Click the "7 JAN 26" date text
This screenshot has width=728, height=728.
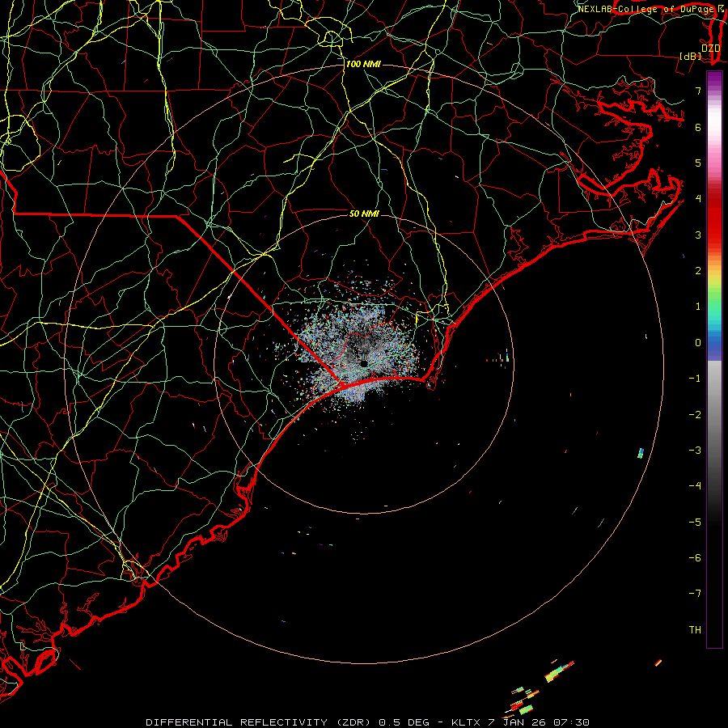[x=517, y=722]
